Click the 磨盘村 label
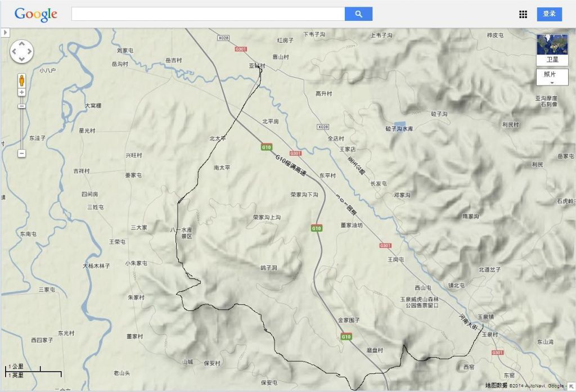576x392 pixels. coord(375,350)
